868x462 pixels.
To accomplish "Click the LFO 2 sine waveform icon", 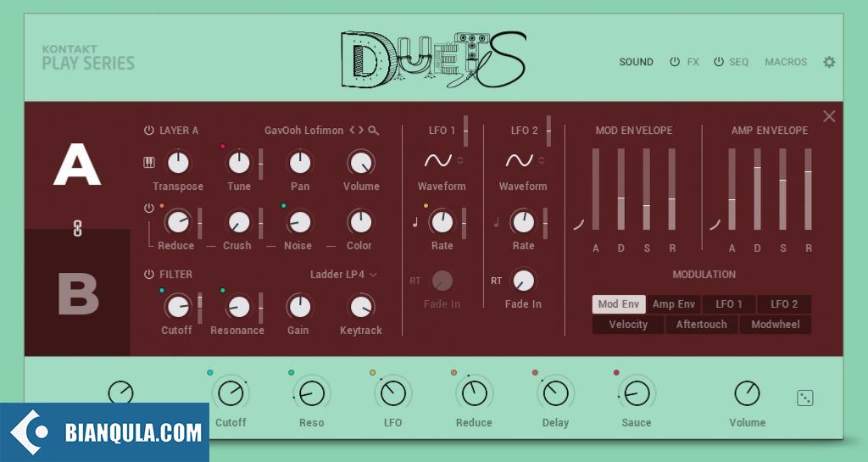I will [x=520, y=160].
